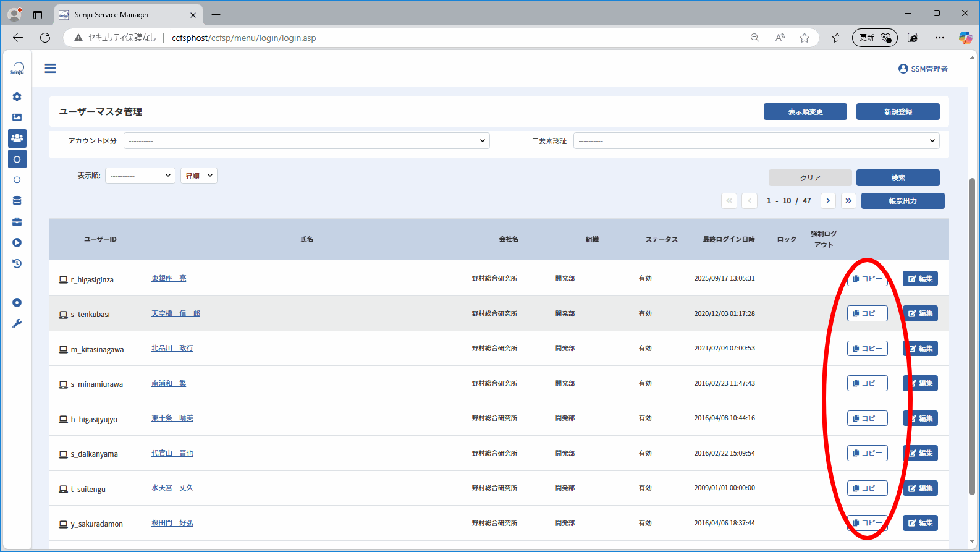Click the 新規登録 button

pos(898,112)
